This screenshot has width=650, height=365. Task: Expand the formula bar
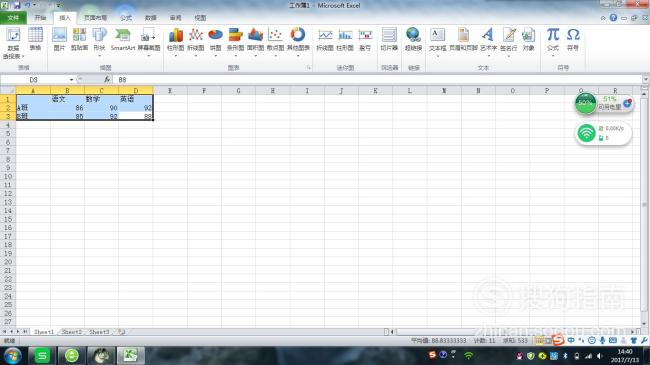click(646, 80)
